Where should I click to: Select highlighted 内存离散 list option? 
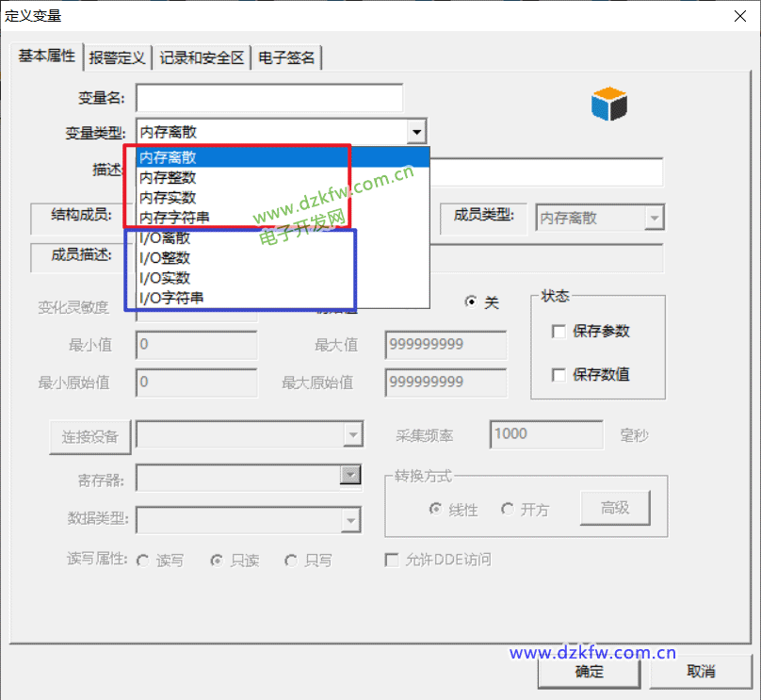(168, 157)
